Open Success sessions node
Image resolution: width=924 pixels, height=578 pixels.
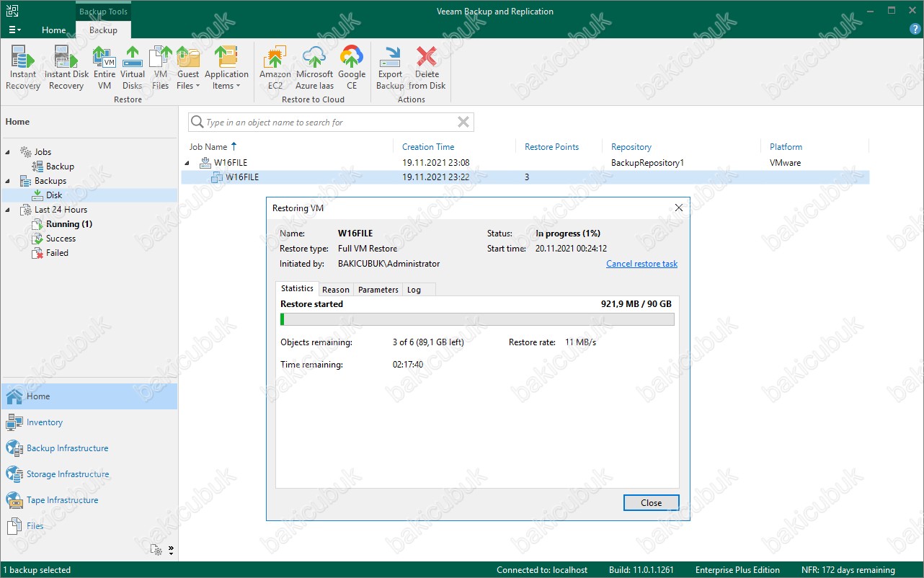[x=61, y=239]
